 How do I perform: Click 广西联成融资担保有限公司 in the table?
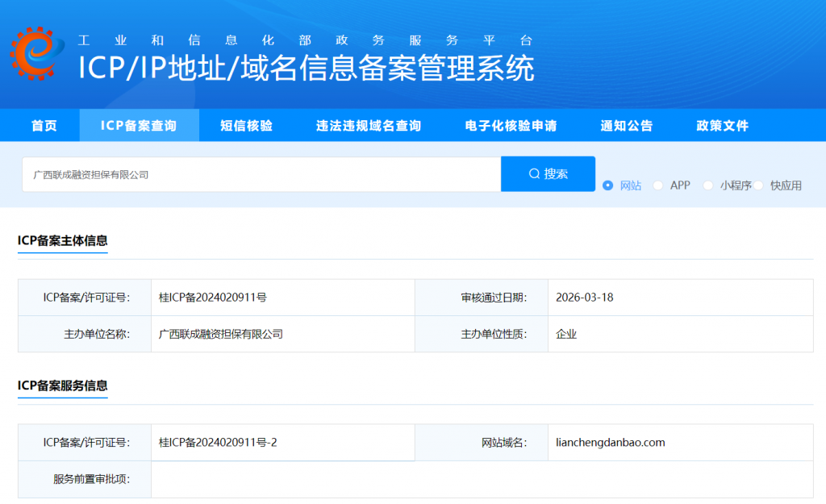coord(221,334)
